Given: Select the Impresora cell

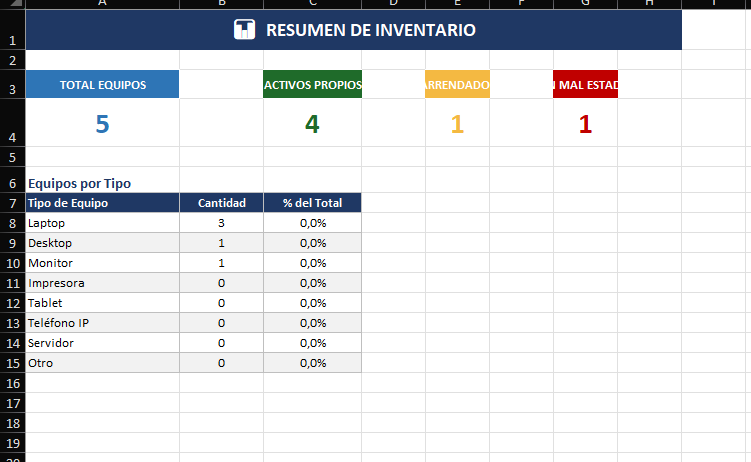Looking at the screenshot, I should click(102, 283).
